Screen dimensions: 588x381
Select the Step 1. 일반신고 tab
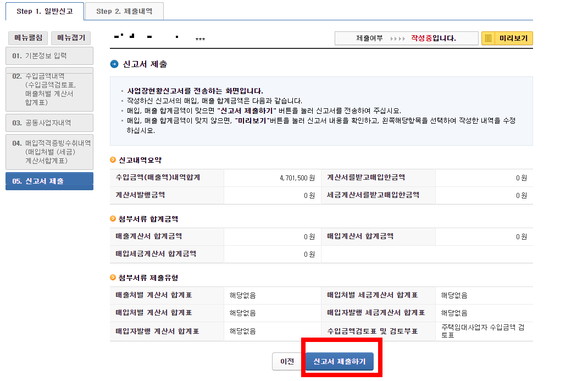click(45, 11)
